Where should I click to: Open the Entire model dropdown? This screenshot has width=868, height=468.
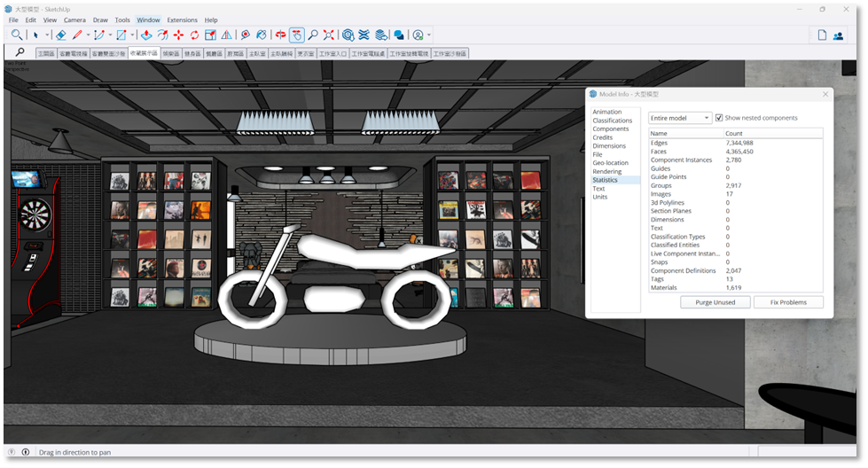680,118
